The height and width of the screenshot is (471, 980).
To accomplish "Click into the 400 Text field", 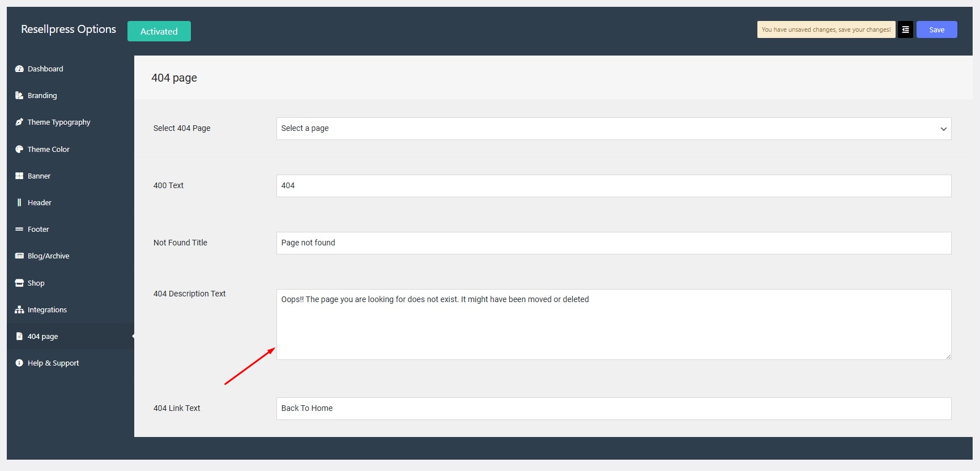I will 613,186.
